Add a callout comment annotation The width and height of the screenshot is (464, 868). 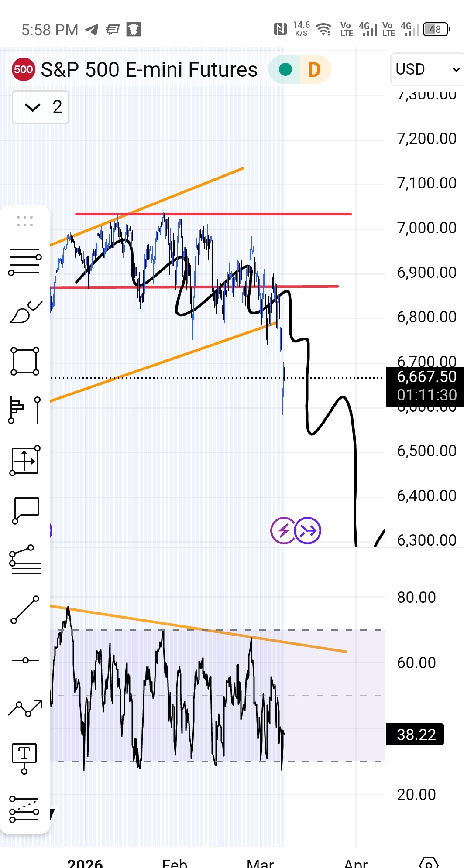25,510
